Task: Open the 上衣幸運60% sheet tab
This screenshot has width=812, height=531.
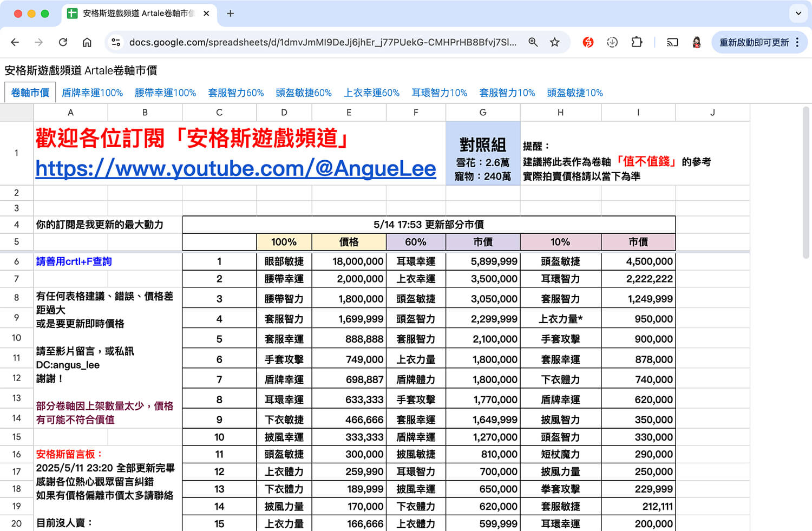Action: (371, 93)
